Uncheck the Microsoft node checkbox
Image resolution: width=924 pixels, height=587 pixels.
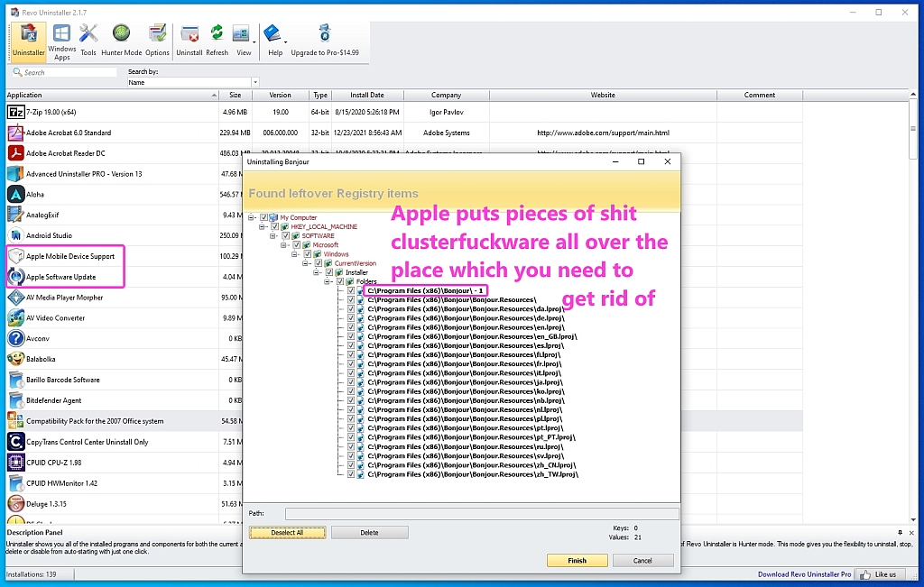point(296,245)
